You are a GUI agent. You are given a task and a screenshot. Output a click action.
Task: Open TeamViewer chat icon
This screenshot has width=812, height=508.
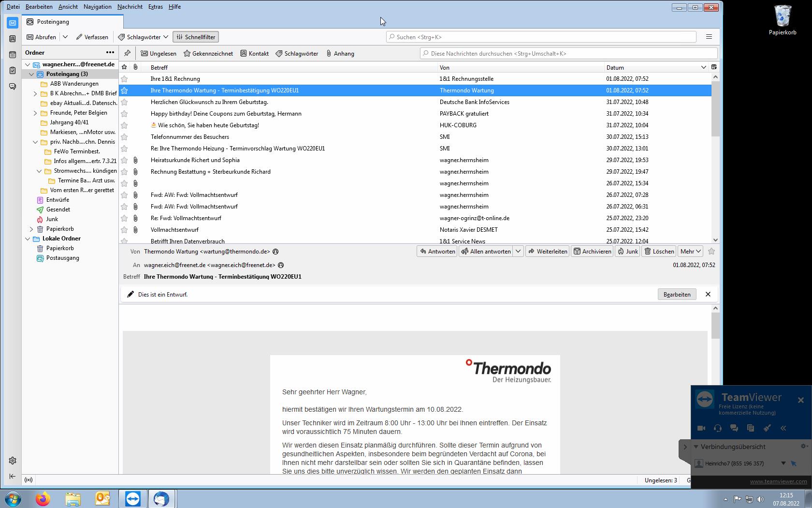(734, 428)
